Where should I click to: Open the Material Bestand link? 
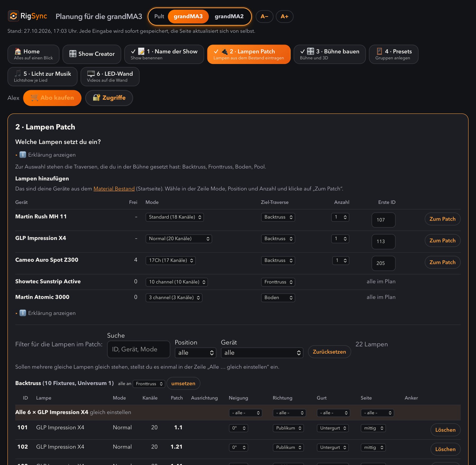coord(114,189)
